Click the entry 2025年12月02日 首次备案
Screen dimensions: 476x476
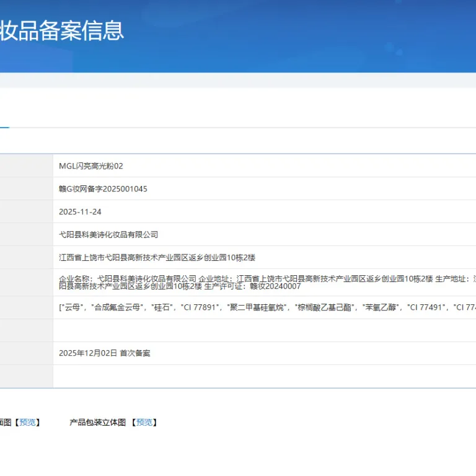pyautogui.click(x=104, y=353)
